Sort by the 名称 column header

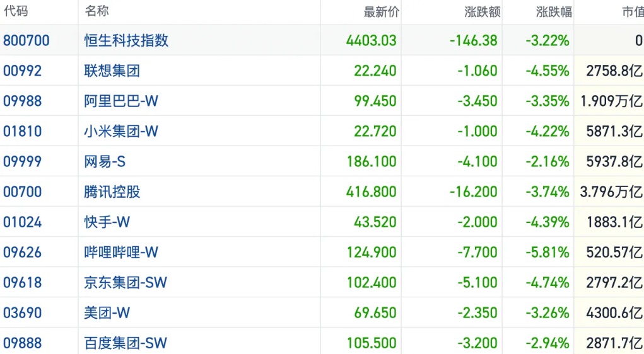(x=97, y=11)
